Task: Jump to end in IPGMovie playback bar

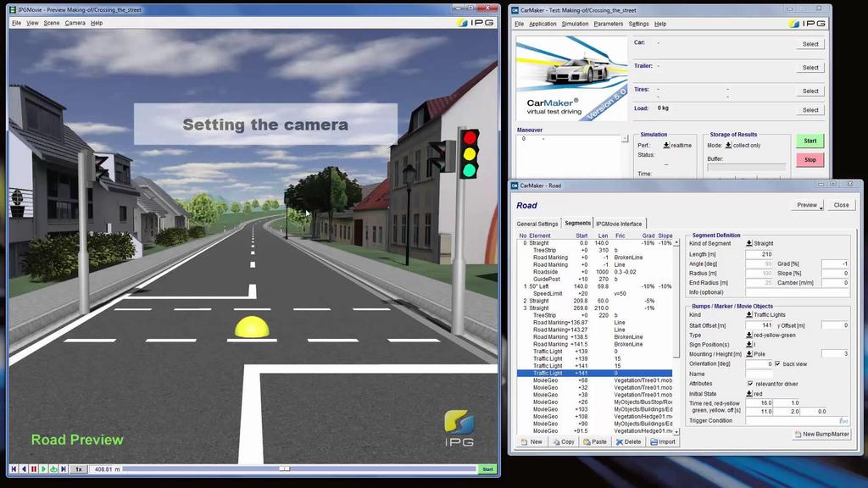Action: (64, 469)
